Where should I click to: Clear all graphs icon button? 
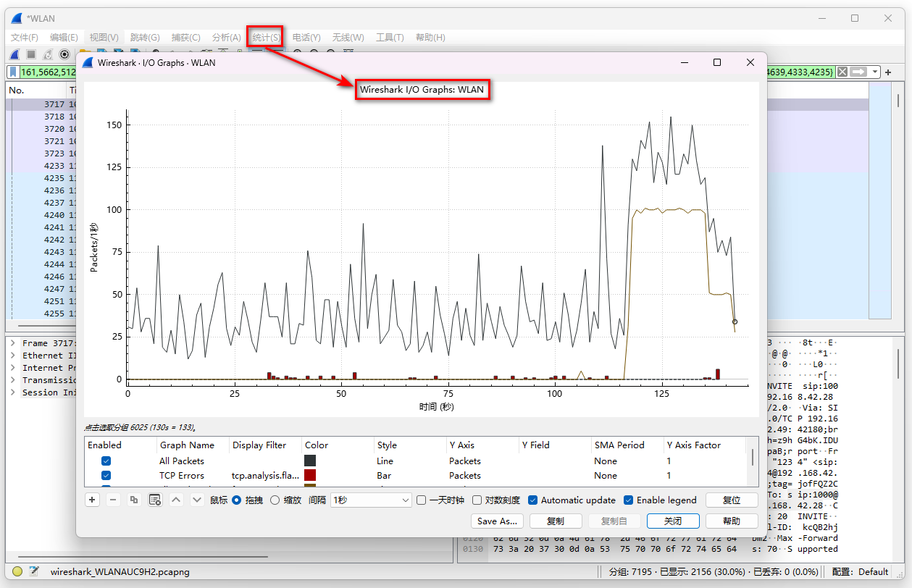click(155, 500)
